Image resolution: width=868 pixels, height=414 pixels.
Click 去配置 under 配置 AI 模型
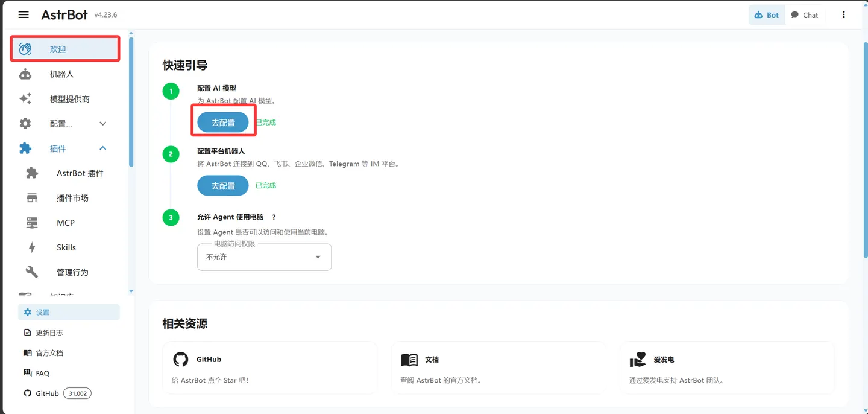(x=223, y=123)
